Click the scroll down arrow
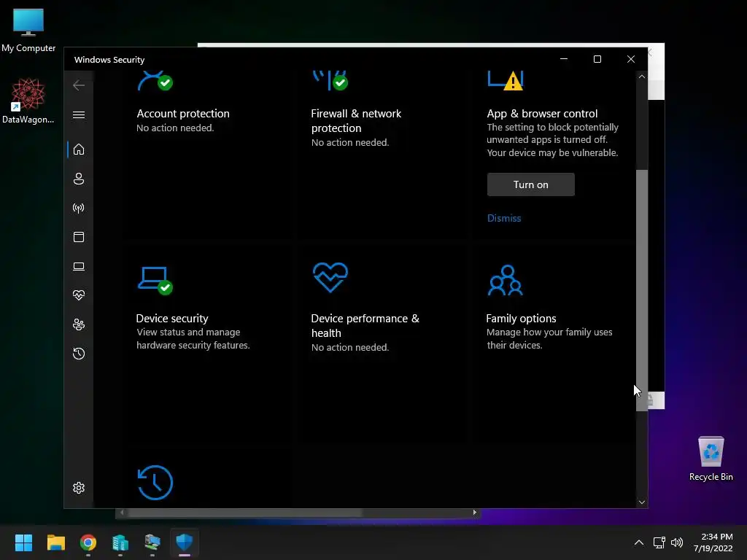747x560 pixels. (642, 502)
